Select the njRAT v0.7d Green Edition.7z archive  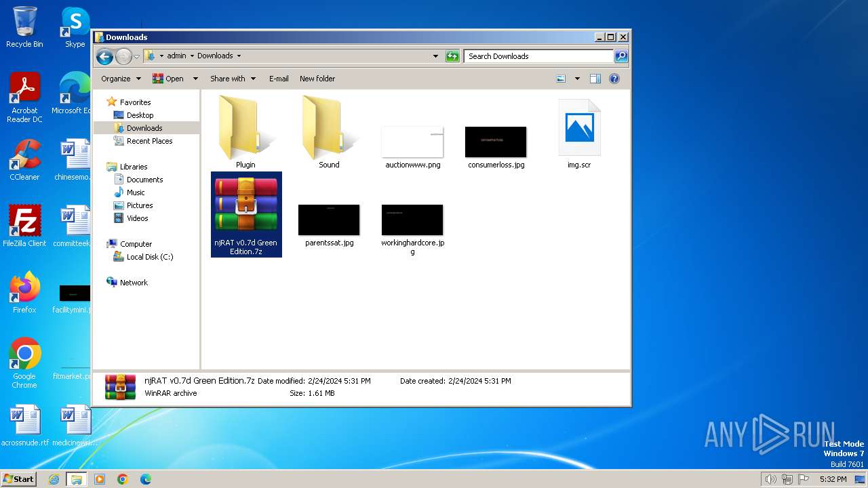coord(246,214)
